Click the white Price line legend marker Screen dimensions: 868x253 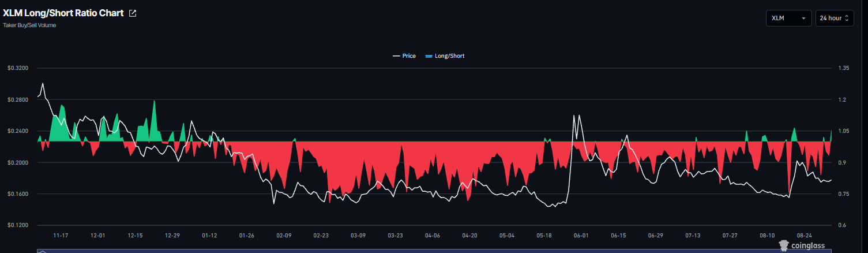tap(396, 56)
